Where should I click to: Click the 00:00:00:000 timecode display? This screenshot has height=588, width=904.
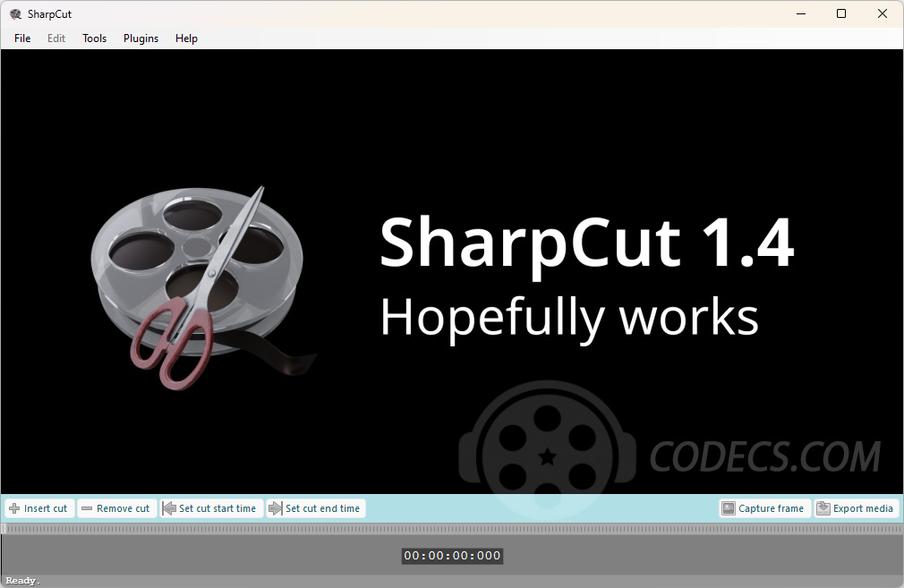[452, 556]
